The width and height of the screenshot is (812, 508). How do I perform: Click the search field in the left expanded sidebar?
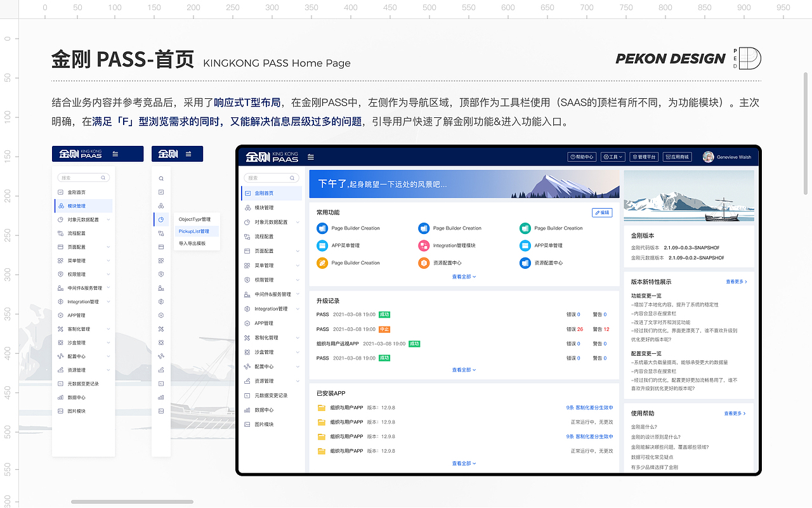[83, 178]
